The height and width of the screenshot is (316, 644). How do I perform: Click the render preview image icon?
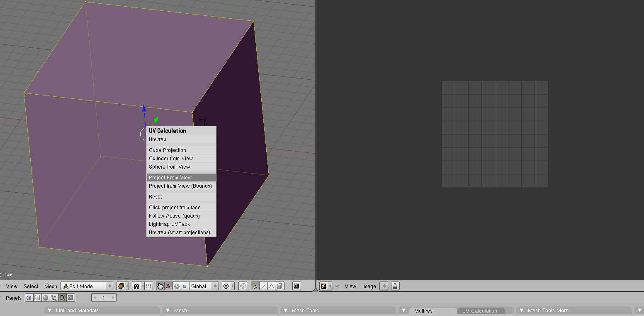pos(296,286)
